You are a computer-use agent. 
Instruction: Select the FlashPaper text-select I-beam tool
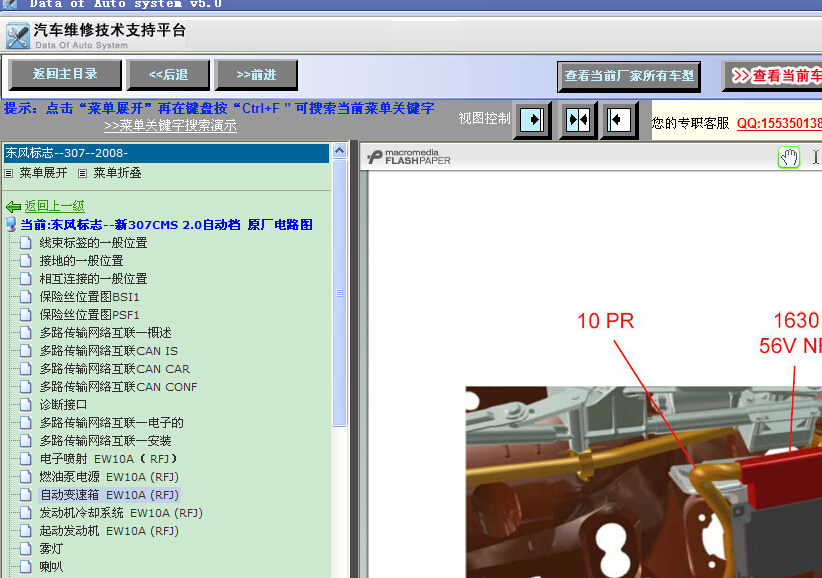coord(816,157)
